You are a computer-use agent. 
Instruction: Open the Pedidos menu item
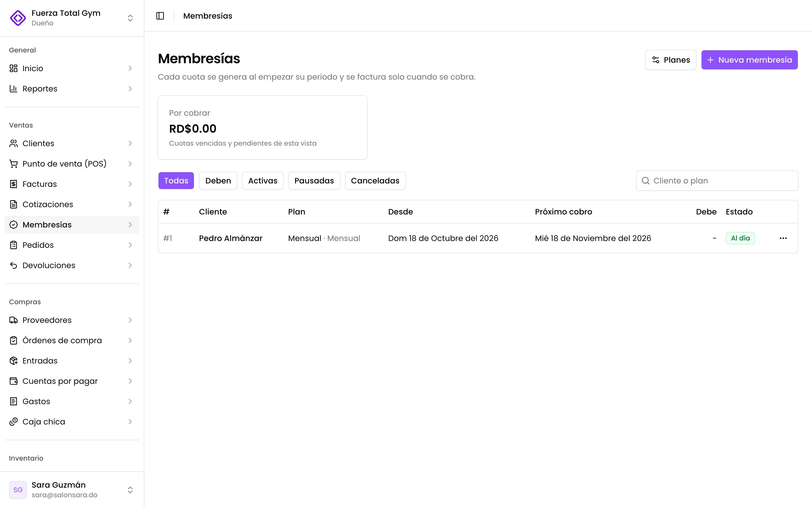coord(72,245)
